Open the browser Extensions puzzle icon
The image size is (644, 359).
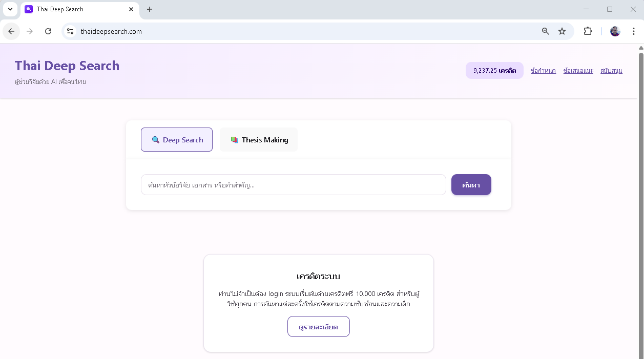(588, 31)
